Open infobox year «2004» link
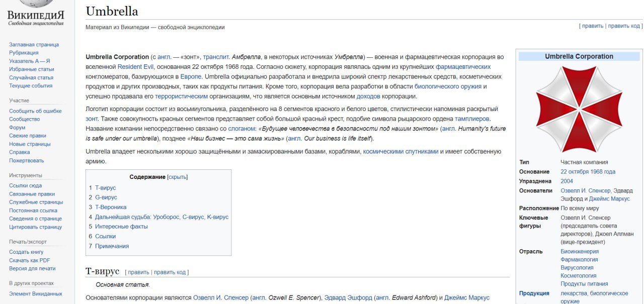644x304 pixels. [x=567, y=181]
